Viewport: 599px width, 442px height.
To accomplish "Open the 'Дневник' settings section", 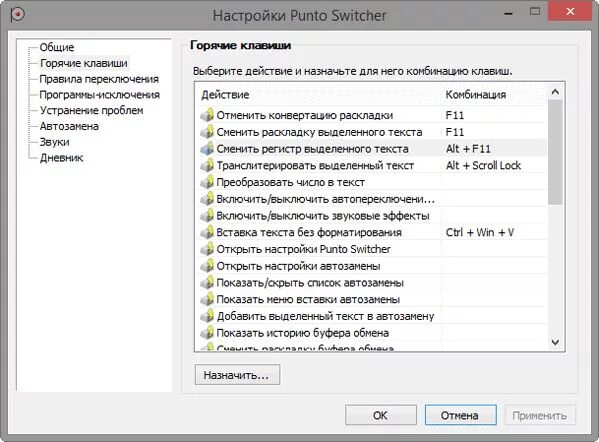I will [x=62, y=158].
